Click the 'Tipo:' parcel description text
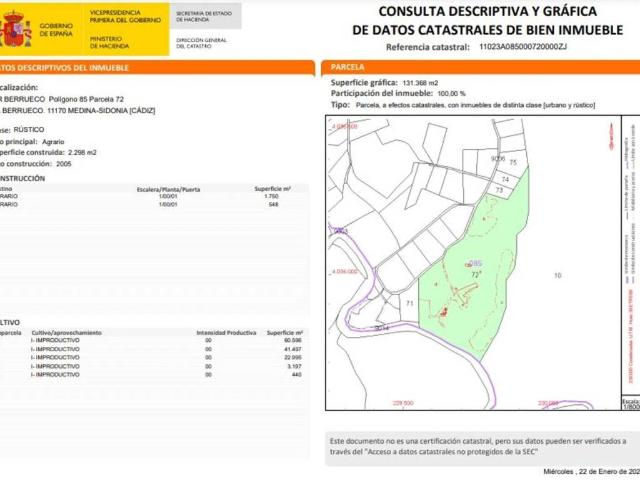 coord(475,105)
